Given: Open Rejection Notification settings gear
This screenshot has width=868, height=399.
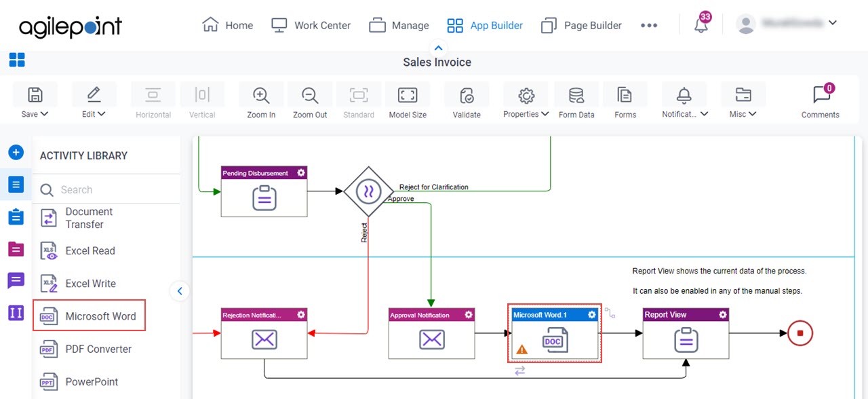Looking at the screenshot, I should (x=301, y=315).
